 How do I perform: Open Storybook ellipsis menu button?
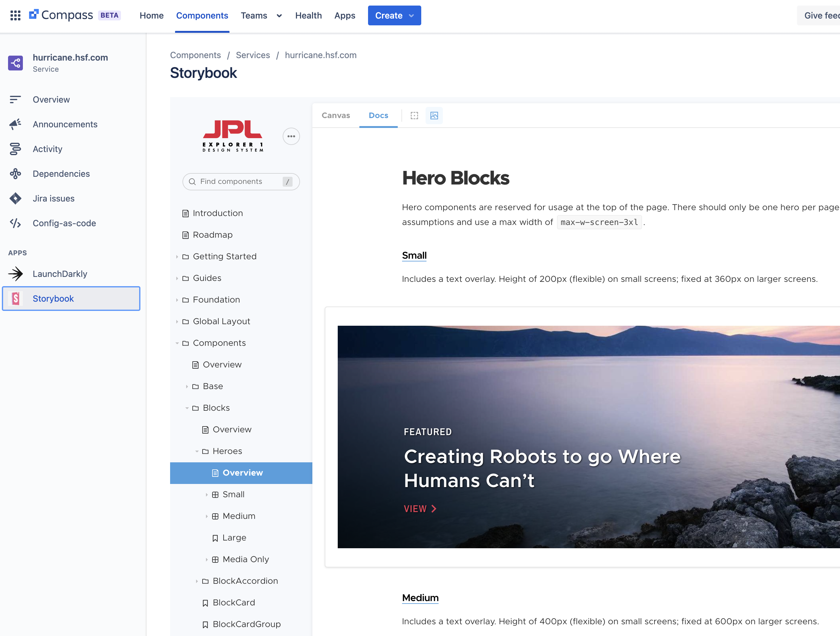[x=291, y=136]
